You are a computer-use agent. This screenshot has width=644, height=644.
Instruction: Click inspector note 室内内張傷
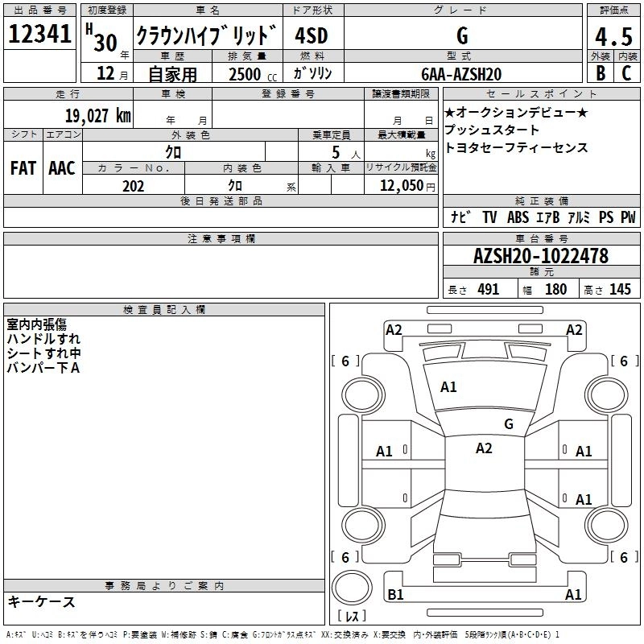tap(36, 324)
